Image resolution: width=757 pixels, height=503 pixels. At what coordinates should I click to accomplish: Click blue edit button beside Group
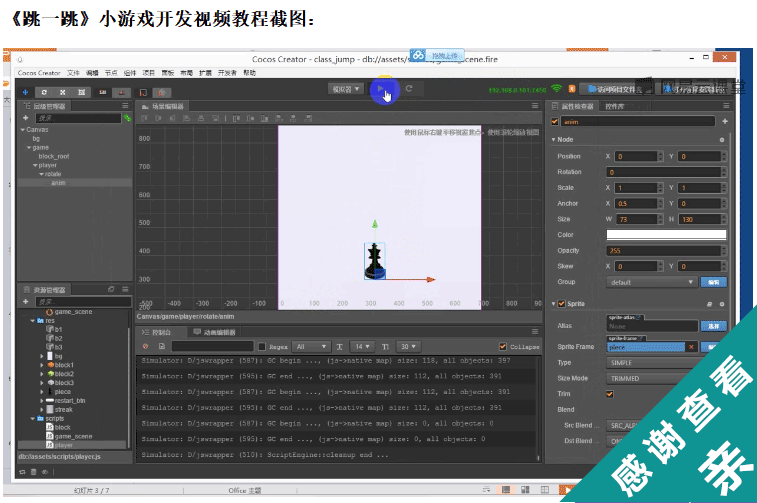click(714, 282)
